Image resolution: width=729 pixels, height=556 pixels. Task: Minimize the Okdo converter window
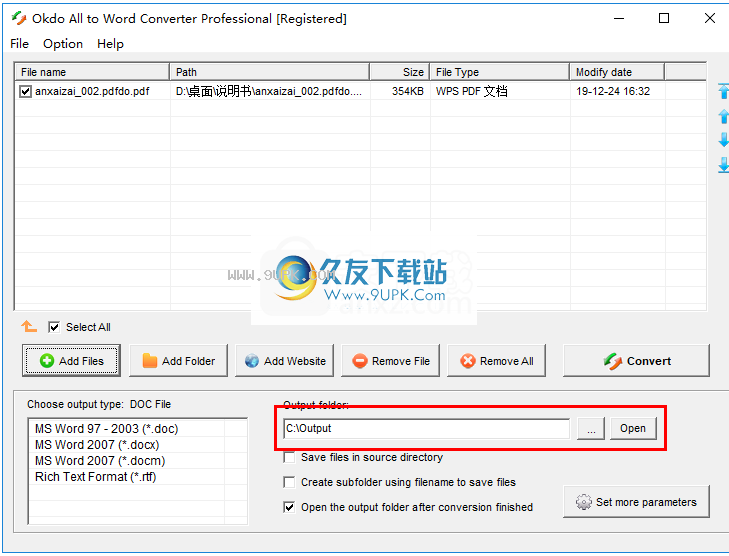(619, 18)
